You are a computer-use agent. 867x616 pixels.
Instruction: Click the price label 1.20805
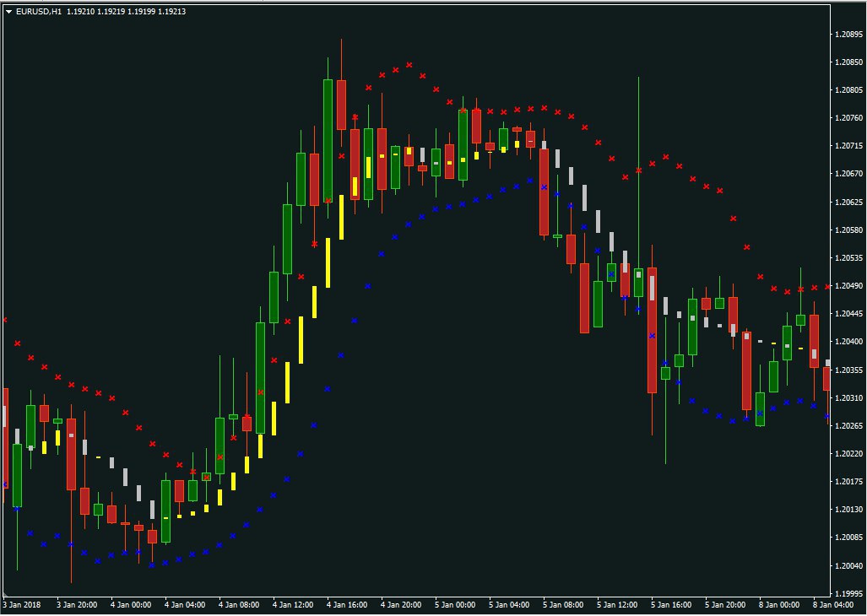pos(848,90)
